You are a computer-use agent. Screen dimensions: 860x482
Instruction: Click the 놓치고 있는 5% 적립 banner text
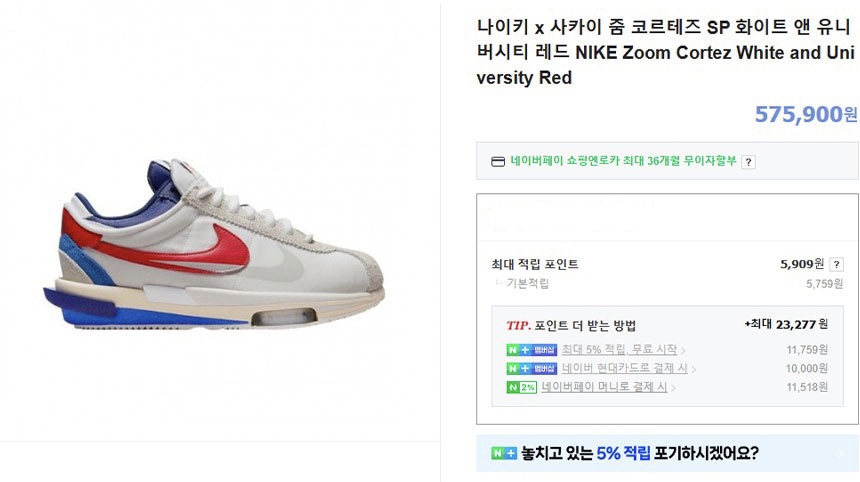tap(640, 453)
